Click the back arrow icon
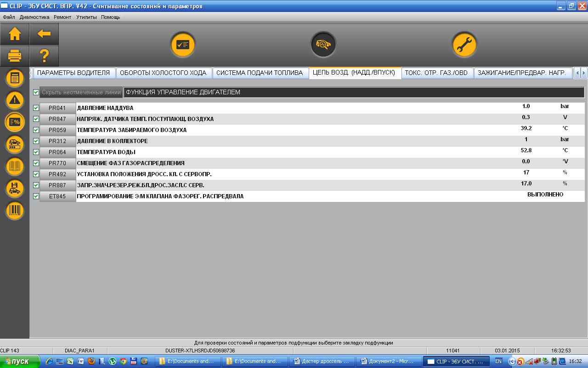The width and height of the screenshot is (588, 368). pyautogui.click(x=44, y=34)
